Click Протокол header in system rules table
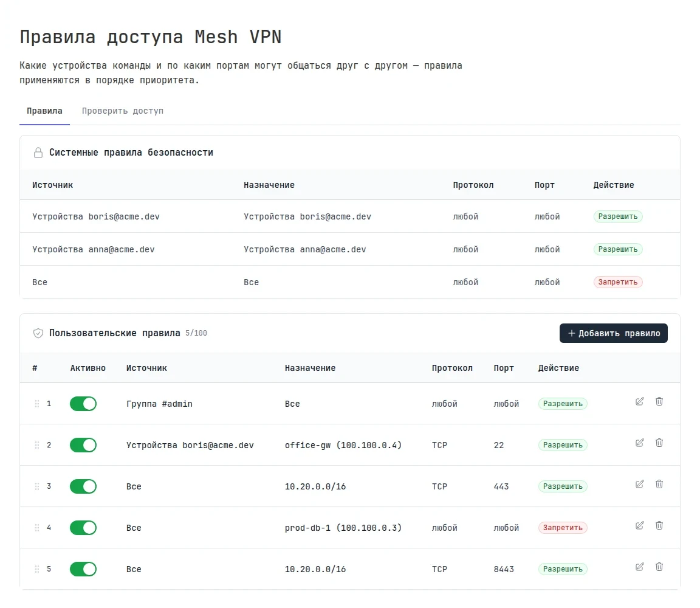The height and width of the screenshot is (608, 700). tap(473, 185)
